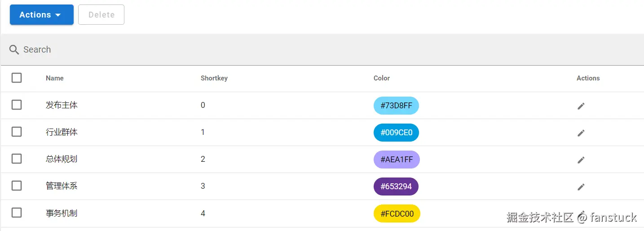Viewport: 644px width, 231px height.
Task: Click the #73D8FF color chip
Action: (x=396, y=106)
